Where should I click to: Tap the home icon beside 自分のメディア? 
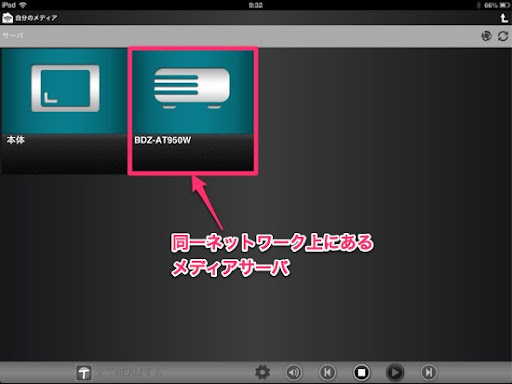(x=7, y=18)
